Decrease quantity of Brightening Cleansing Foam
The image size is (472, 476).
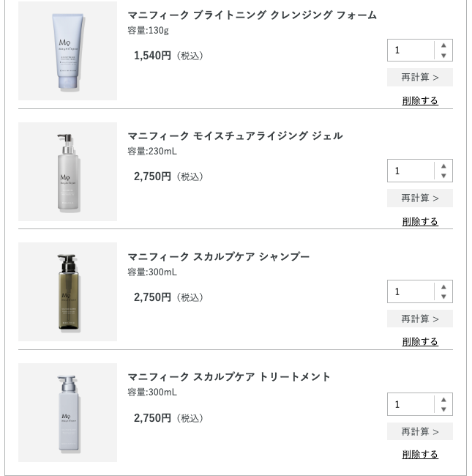[x=443, y=56]
